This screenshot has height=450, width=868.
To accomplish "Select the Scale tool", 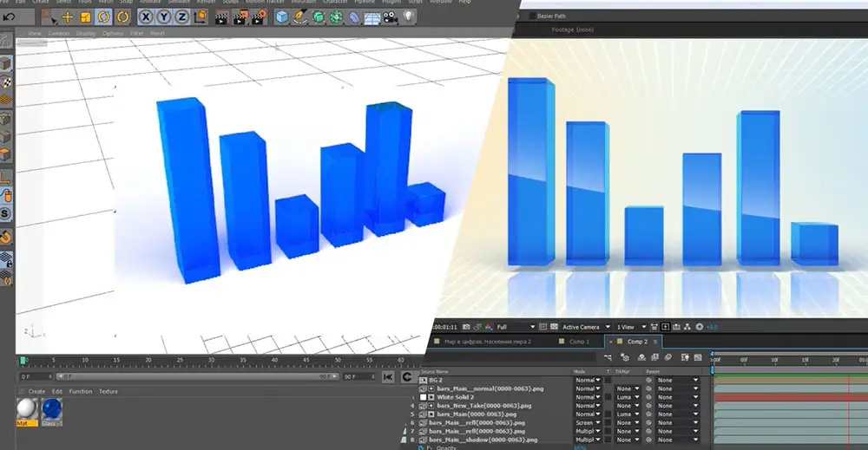I will click(85, 17).
